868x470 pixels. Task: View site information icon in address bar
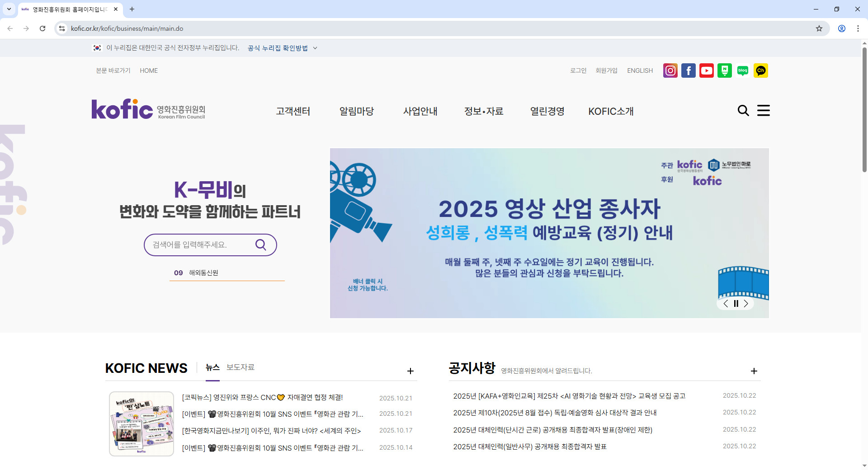tap(62, 28)
